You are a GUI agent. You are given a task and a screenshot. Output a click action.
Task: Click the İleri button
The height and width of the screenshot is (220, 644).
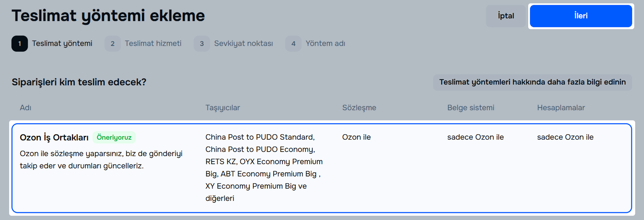tap(580, 16)
